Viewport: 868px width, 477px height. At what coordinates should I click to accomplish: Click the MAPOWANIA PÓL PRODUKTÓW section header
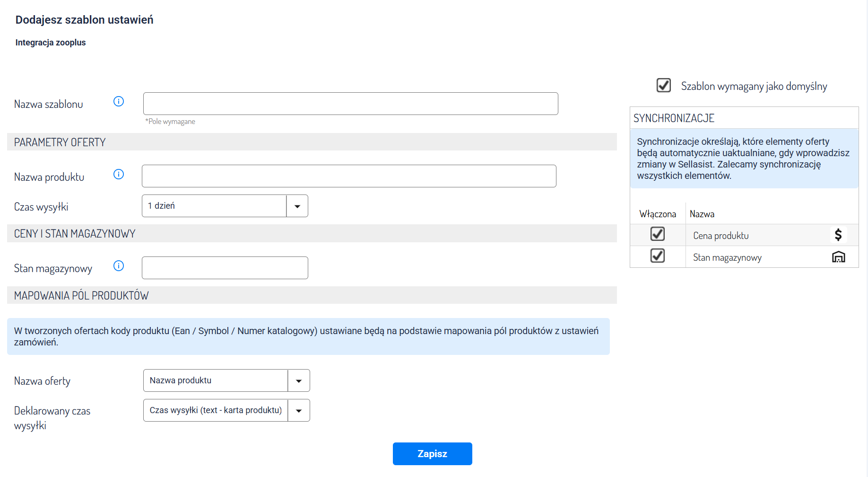[81, 296]
